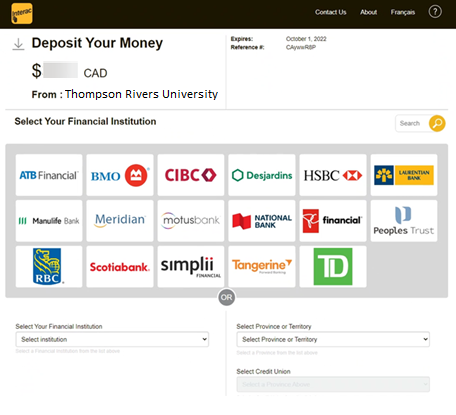Click the yellow search magnifier button

click(x=437, y=123)
